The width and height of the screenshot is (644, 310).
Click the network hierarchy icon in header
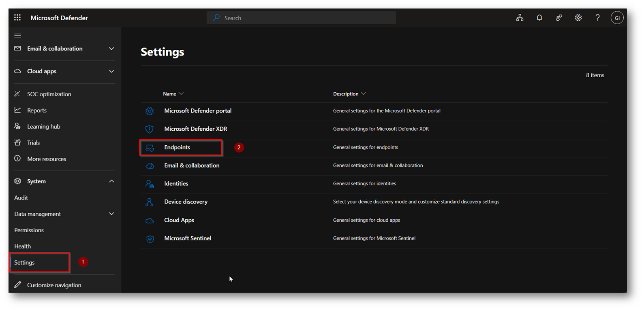pyautogui.click(x=520, y=18)
